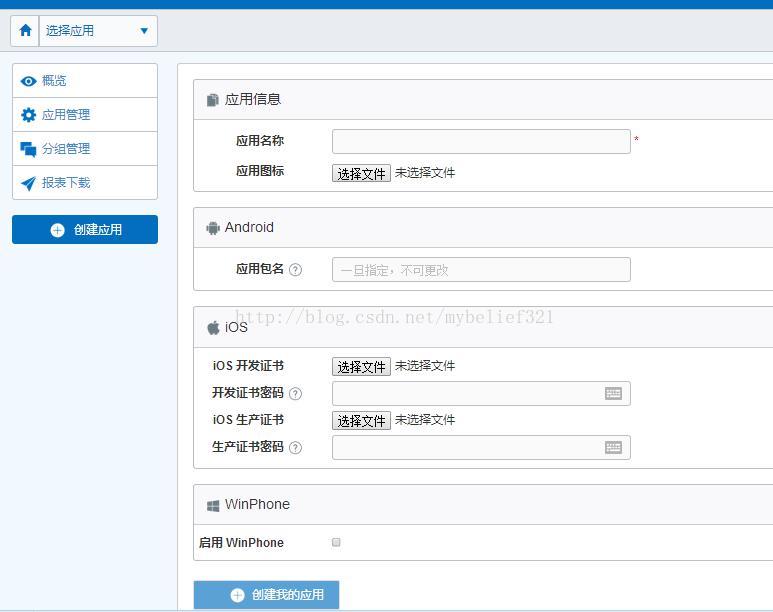Click keyboard icon in 开发证书密码 field
The image size is (773, 612).
click(613, 394)
